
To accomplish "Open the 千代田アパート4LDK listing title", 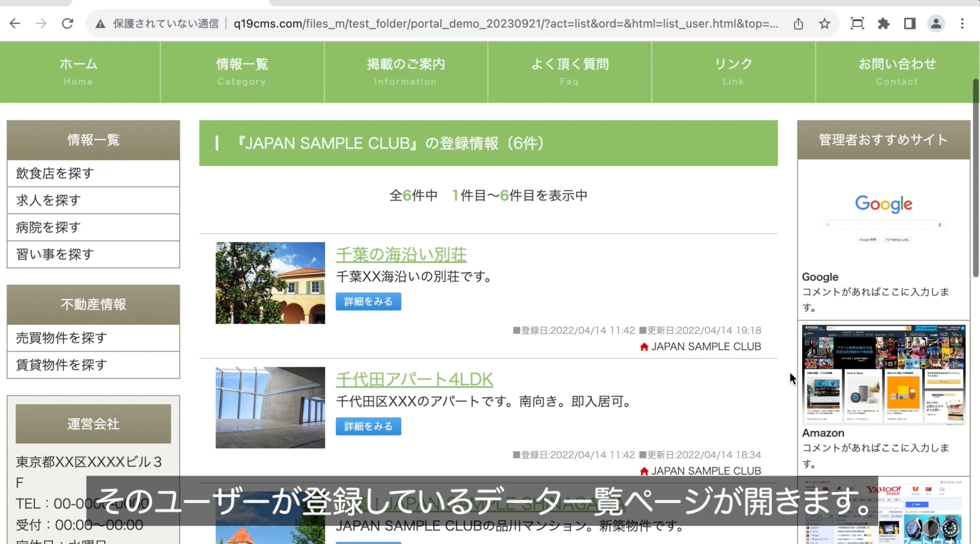I will [x=414, y=379].
